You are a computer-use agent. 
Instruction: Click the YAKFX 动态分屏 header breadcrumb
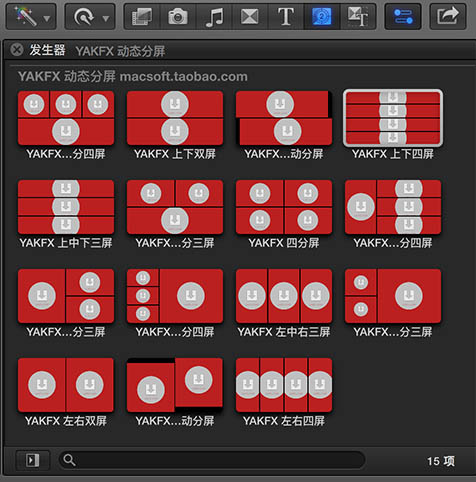point(120,51)
